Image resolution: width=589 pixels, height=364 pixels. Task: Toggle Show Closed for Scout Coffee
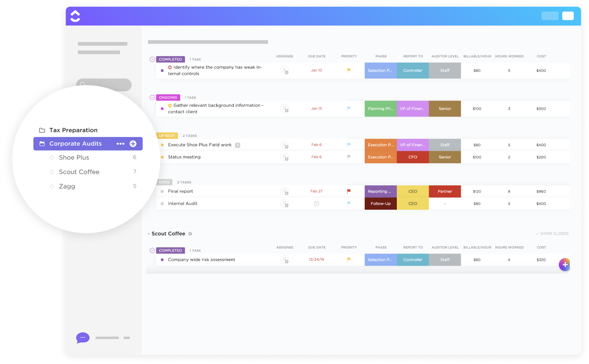[x=552, y=234]
